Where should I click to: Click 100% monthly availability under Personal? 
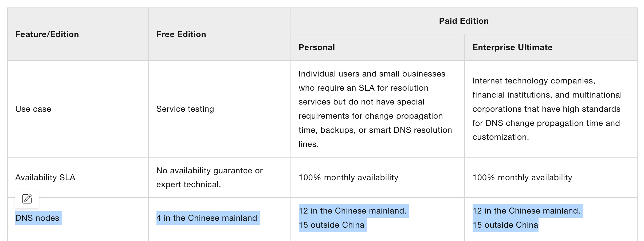[348, 178]
